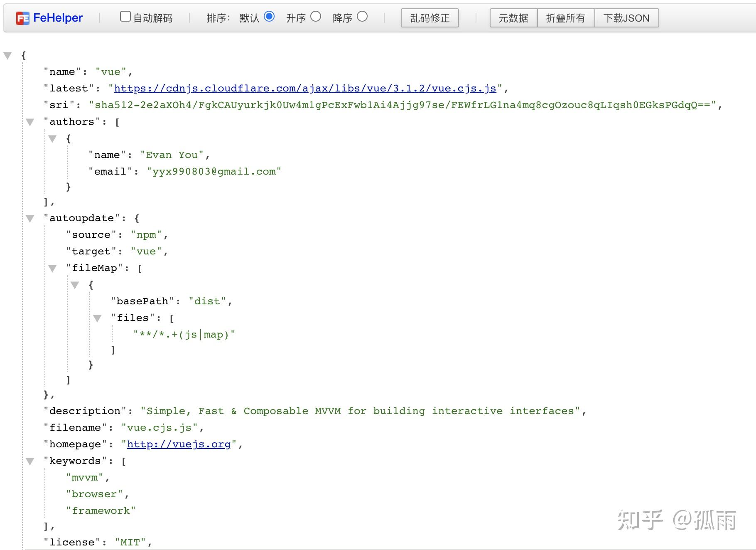This screenshot has height=550, width=756.
Task: Collapse the "autoupdate" object
Action: (x=30, y=219)
